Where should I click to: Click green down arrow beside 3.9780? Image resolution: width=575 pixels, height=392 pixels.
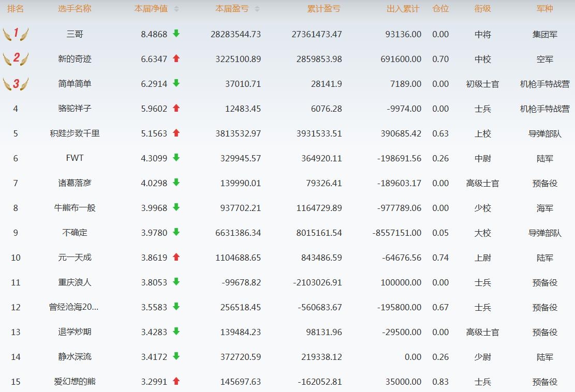coord(176,232)
